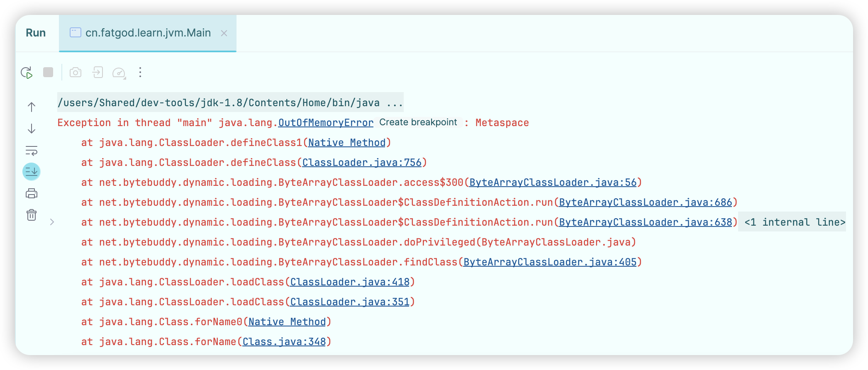This screenshot has height=370, width=868.
Task: Expand the folded stack trace chevron
Action: point(52,222)
